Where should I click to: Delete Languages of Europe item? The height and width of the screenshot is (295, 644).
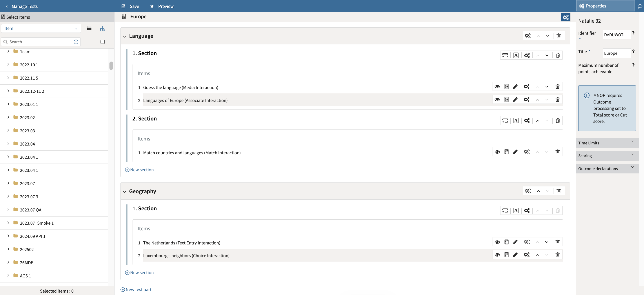[x=557, y=100]
